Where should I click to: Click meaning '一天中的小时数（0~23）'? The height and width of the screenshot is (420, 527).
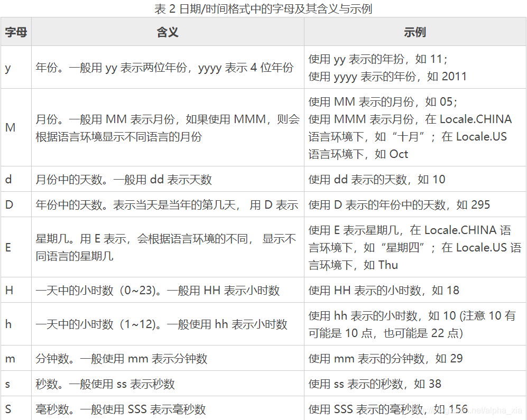pyautogui.click(x=158, y=291)
